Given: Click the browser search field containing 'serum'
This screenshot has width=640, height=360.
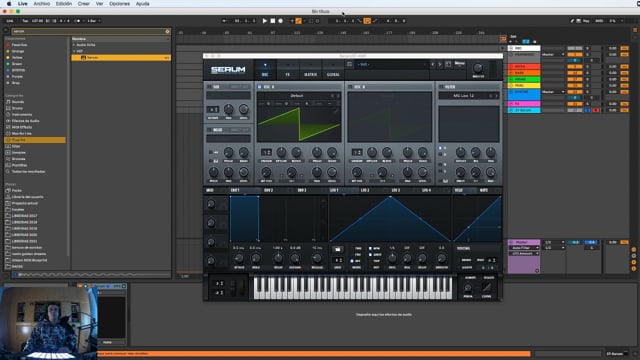Looking at the screenshot, I should (x=88, y=31).
